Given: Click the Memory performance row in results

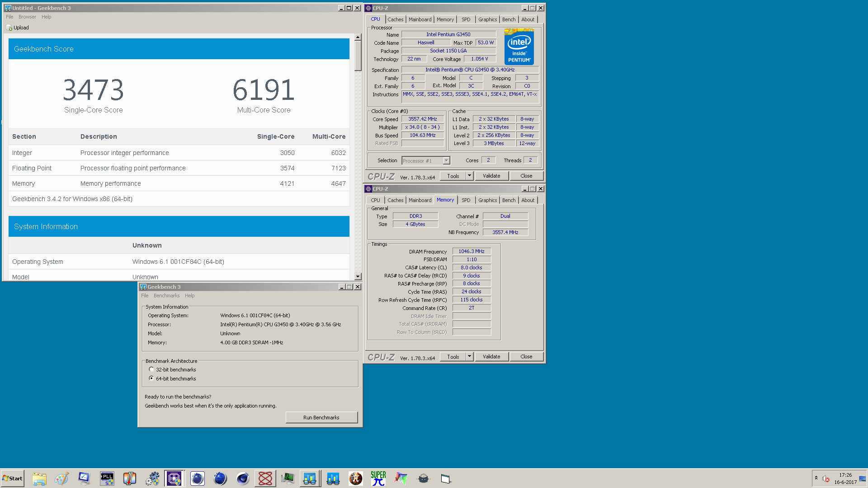Looking at the screenshot, I should click(x=179, y=183).
